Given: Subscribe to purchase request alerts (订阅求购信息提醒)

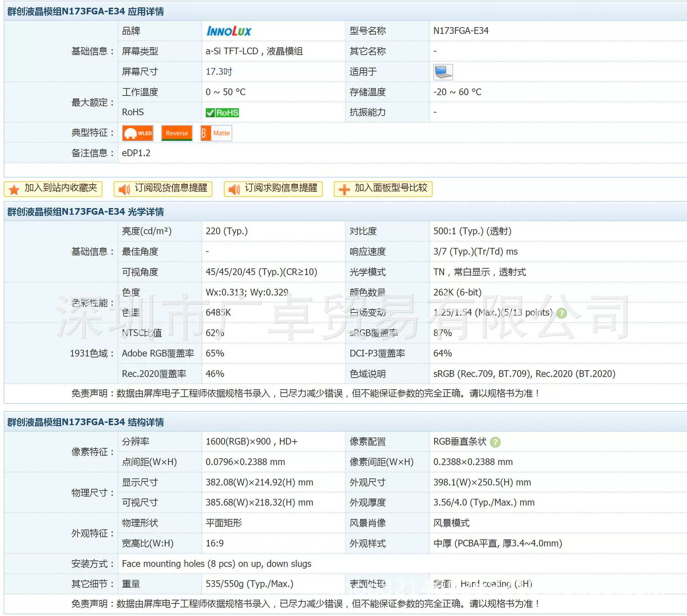Looking at the screenshot, I should pos(273,189).
